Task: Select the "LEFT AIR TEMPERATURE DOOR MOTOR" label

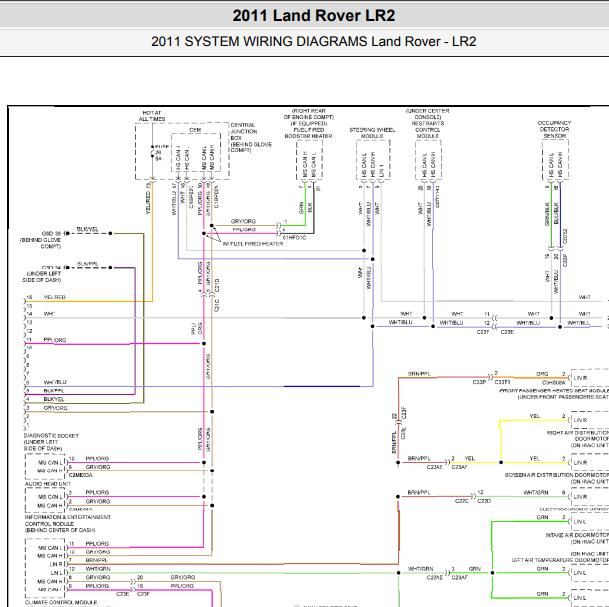Action: (x=560, y=560)
